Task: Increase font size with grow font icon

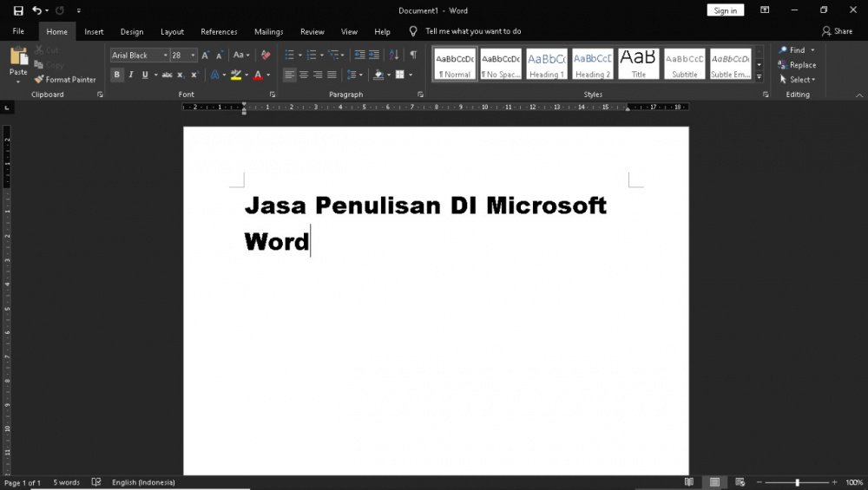Action: pyautogui.click(x=206, y=56)
